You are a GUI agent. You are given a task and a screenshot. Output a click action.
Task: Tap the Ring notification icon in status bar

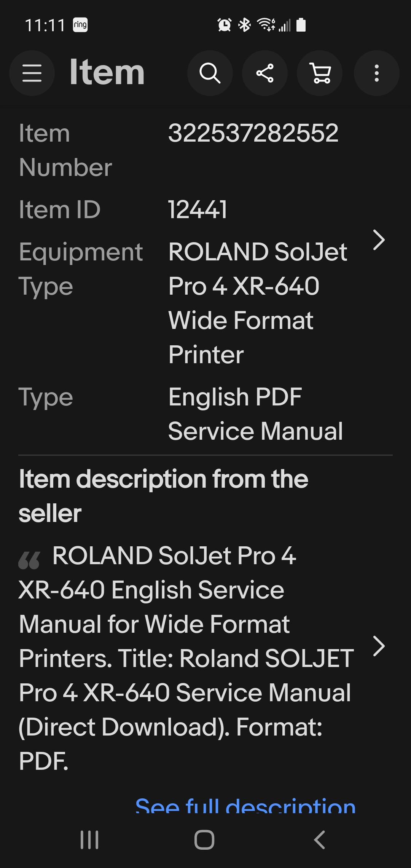click(x=80, y=25)
